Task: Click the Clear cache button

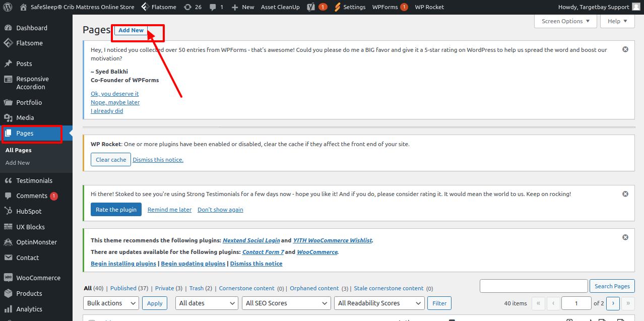Action: (111, 160)
